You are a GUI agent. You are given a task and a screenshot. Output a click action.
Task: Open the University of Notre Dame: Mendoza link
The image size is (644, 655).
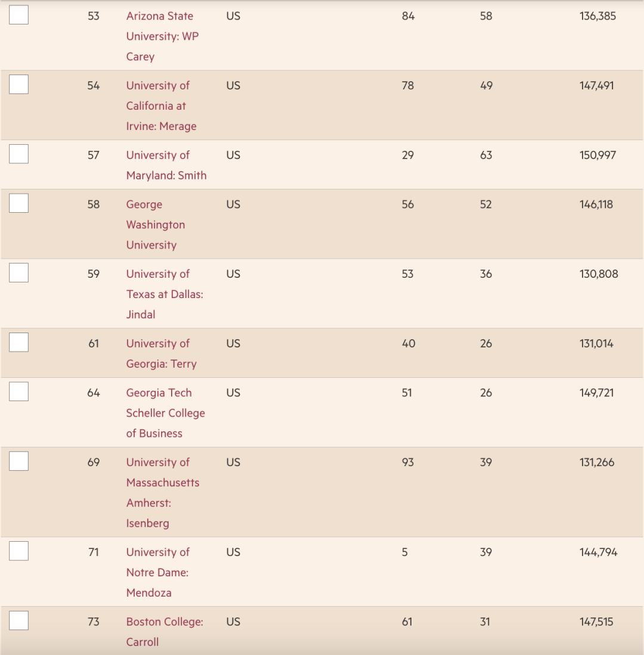[157, 572]
